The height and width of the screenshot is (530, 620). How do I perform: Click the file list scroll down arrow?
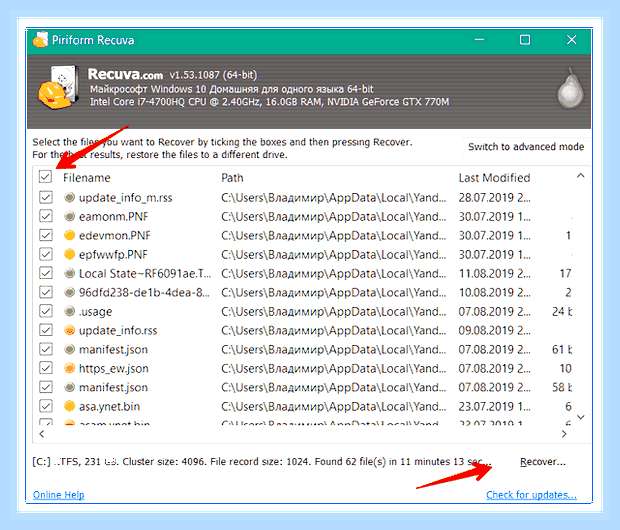[580, 417]
